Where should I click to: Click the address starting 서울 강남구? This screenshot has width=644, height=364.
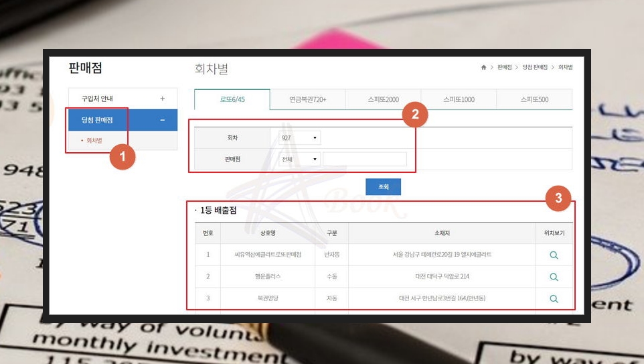pos(442,255)
